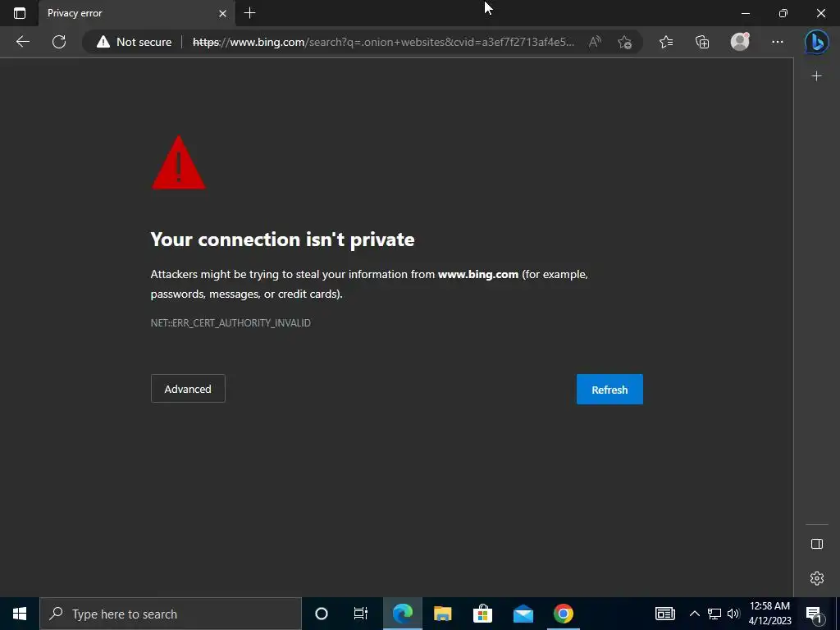Focus the address bar showing the bing.com URL
Screen dimensions: 840x630
click(x=383, y=42)
